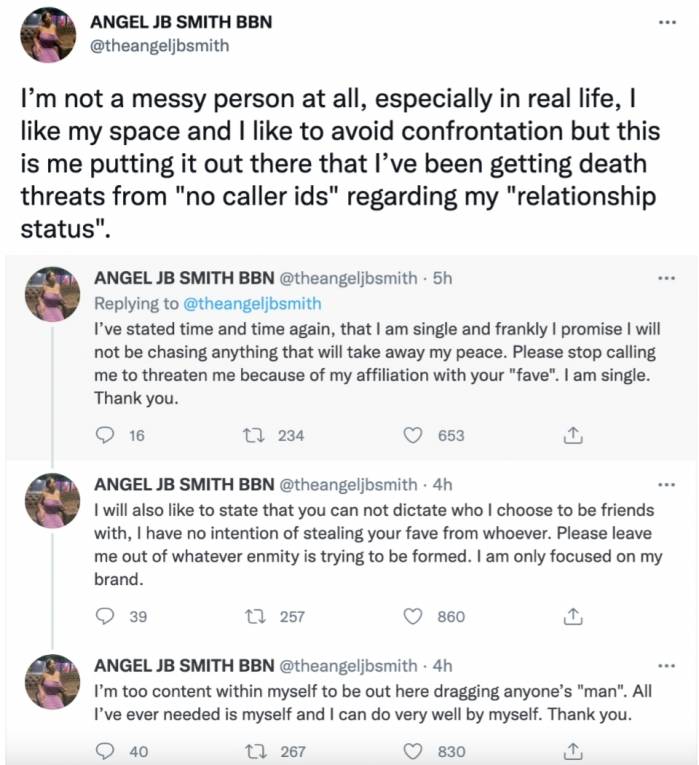The height and width of the screenshot is (765, 699).
Task: Open more menu on the 5h reply
Action: [667, 278]
